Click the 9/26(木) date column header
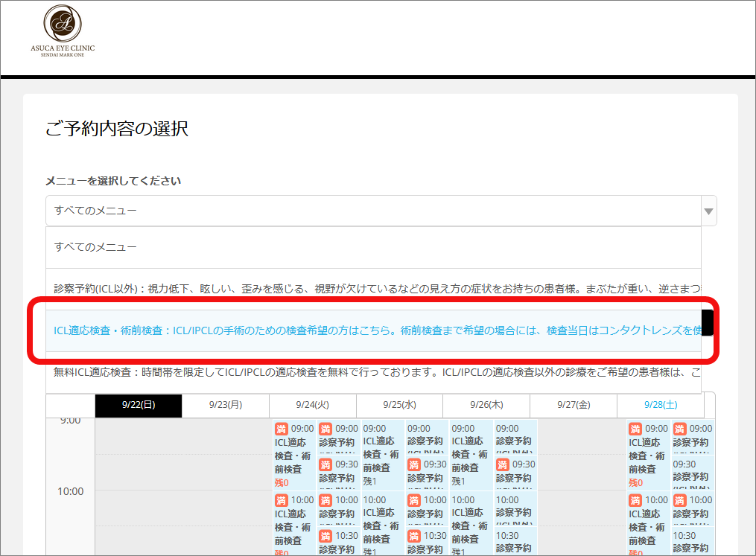This screenshot has width=756, height=556. [486, 406]
